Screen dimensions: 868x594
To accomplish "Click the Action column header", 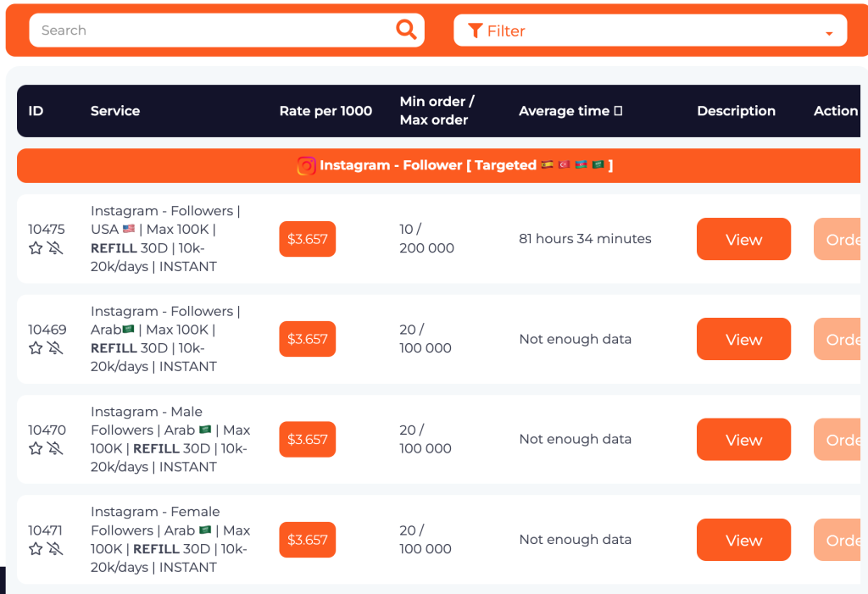I will pyautogui.click(x=835, y=111).
